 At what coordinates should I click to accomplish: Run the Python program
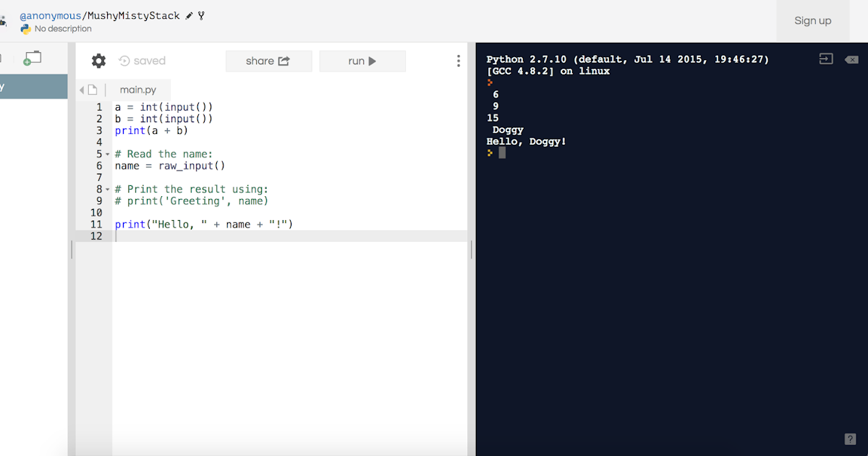tap(362, 61)
